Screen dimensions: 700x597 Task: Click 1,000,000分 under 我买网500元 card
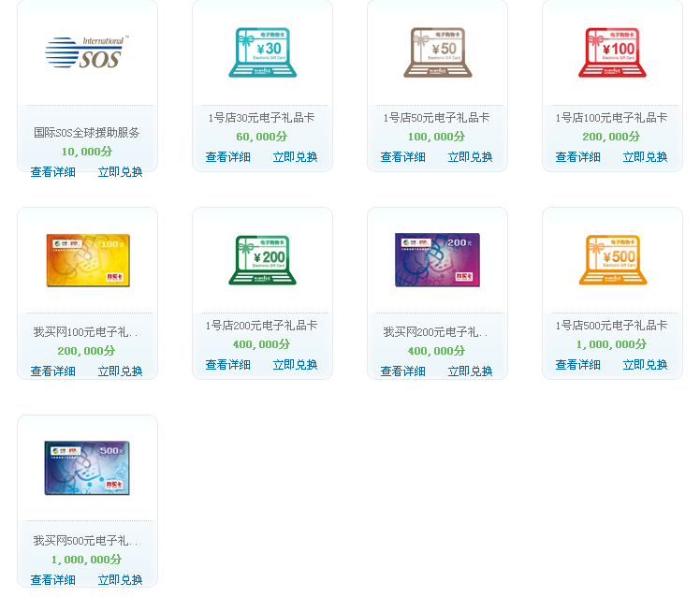tap(87, 560)
